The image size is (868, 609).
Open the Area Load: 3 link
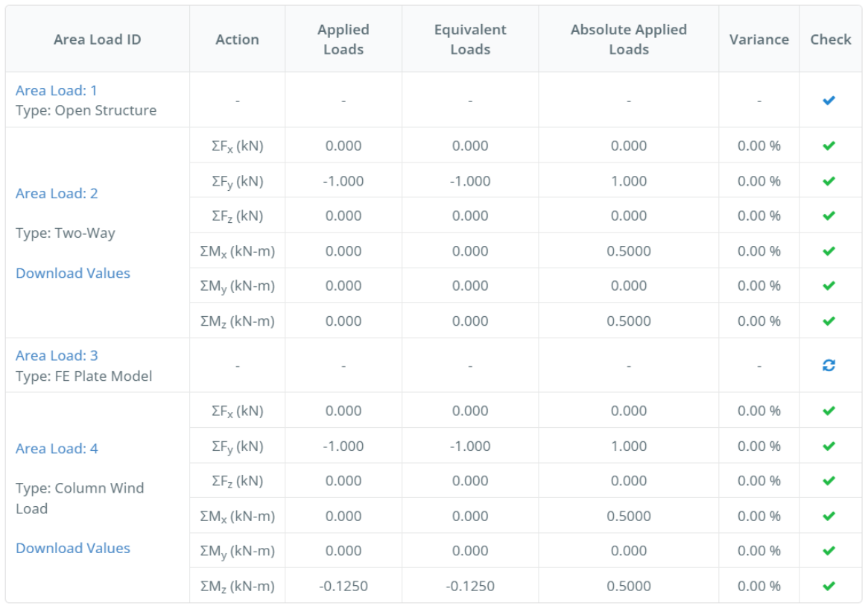pos(57,356)
